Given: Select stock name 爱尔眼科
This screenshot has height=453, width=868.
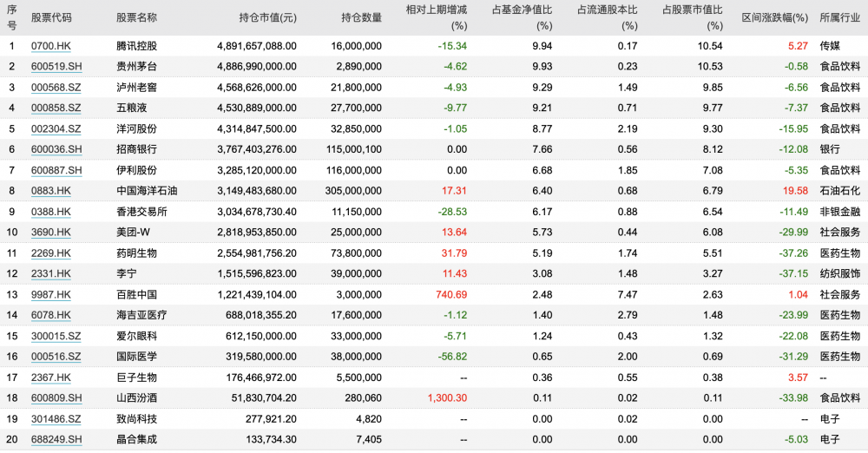Looking at the screenshot, I should tap(137, 337).
